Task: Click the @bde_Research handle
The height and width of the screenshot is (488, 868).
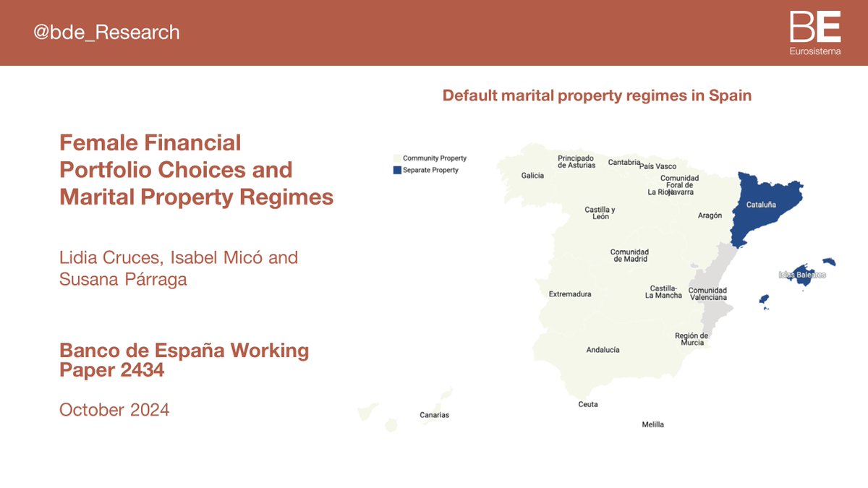Action: point(106,33)
